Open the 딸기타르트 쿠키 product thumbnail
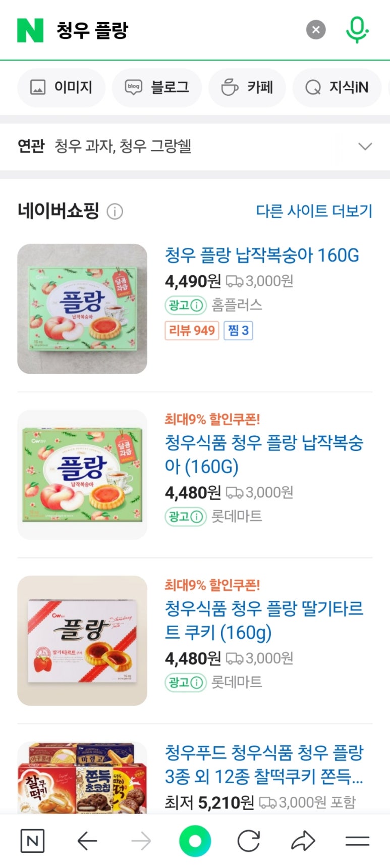Screen dimensions: 390x868 coord(82,640)
